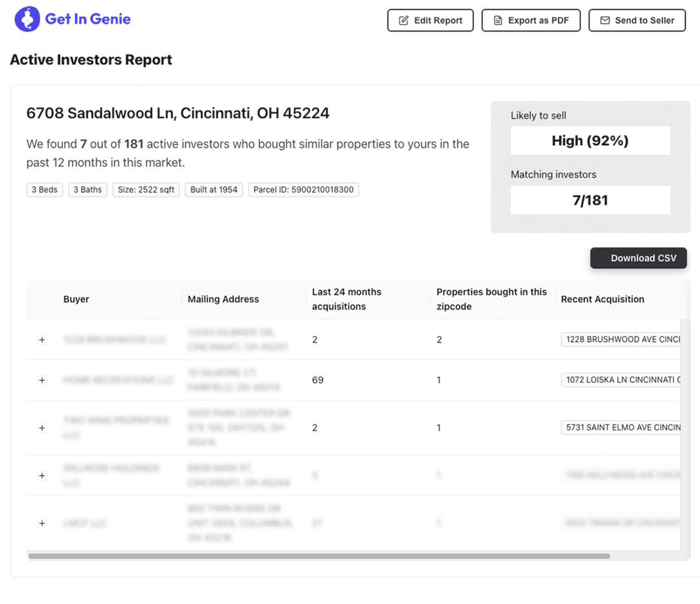Click the 7/181 matching investors value
Image resolution: width=700 pixels, height=604 pixels.
[590, 200]
